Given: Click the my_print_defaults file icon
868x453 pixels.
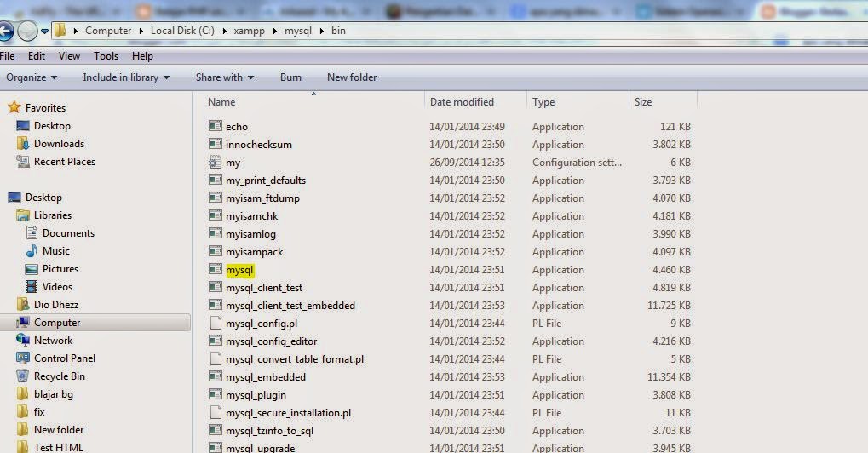Looking at the screenshot, I should click(x=216, y=180).
